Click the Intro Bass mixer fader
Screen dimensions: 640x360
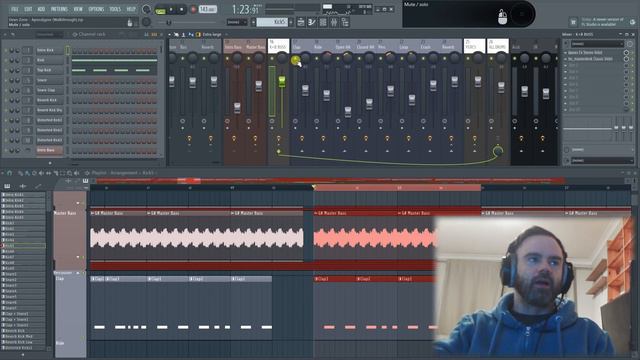(x=237, y=107)
